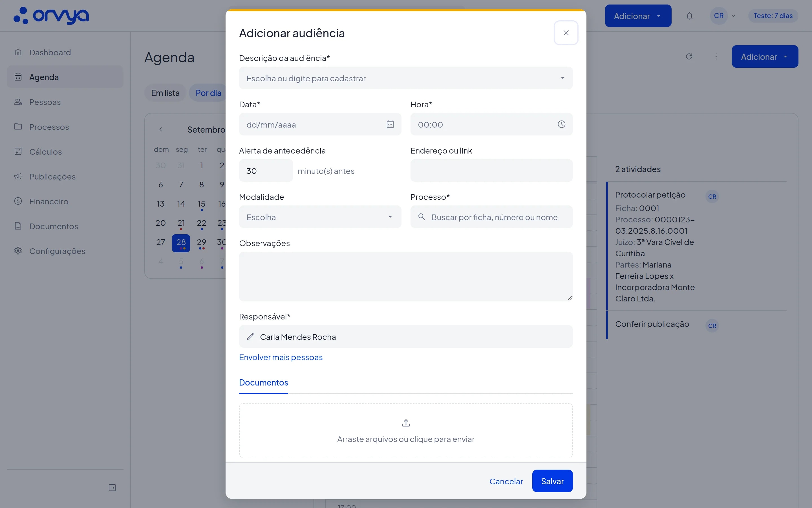
Task: Switch to the Em lista view tab
Action: tap(165, 93)
